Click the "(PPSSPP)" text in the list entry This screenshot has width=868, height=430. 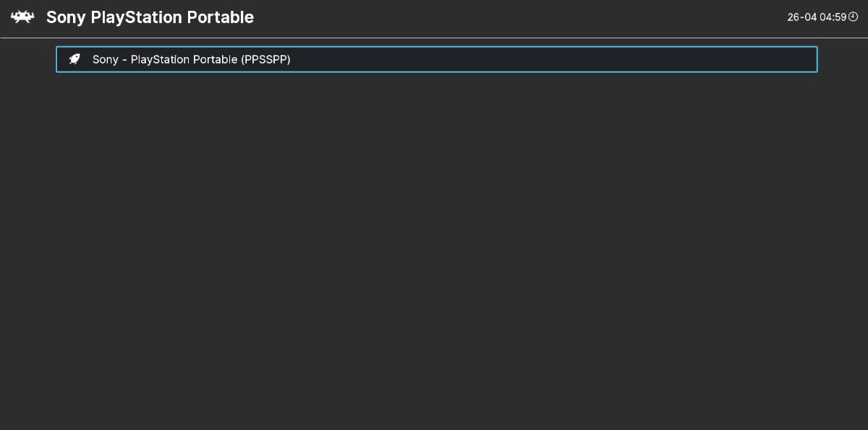click(x=265, y=60)
